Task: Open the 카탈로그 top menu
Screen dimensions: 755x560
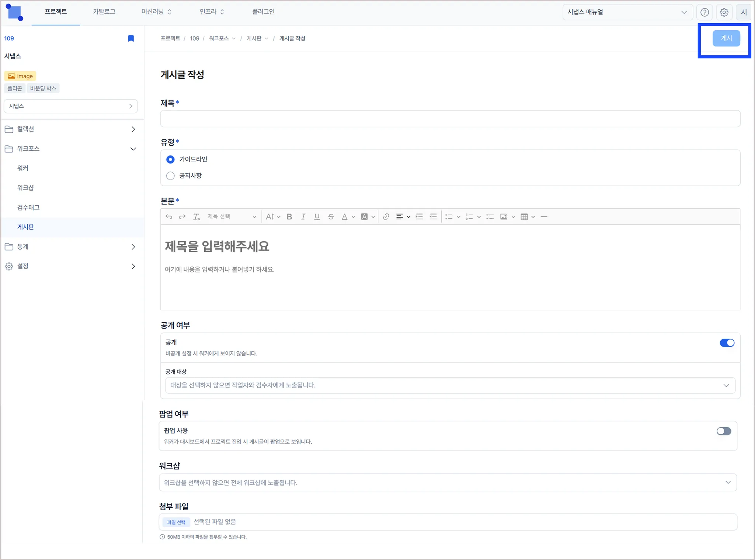Action: tap(104, 12)
